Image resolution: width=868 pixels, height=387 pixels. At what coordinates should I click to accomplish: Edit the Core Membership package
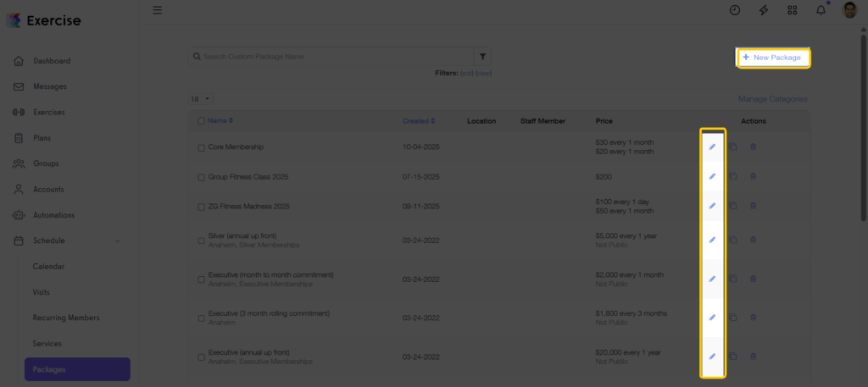pos(712,147)
